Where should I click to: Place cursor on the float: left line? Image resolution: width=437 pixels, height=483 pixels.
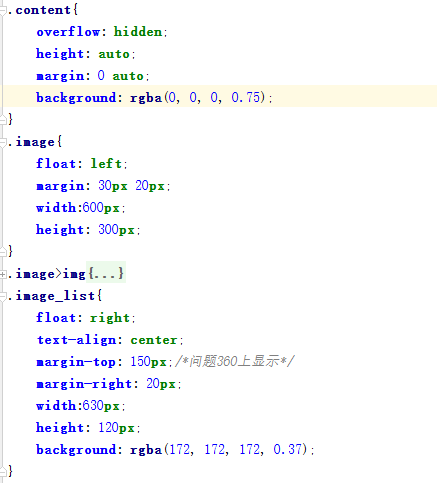82,164
